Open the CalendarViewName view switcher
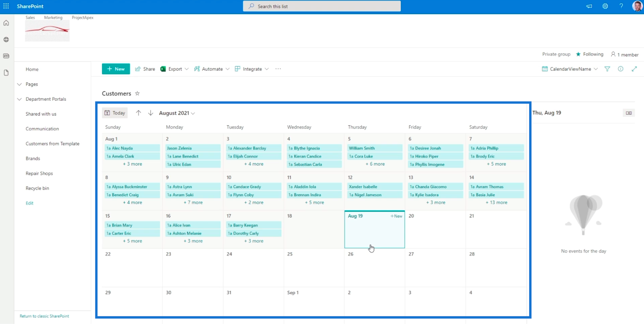Viewport: 644px width, 324px height. click(570, 69)
